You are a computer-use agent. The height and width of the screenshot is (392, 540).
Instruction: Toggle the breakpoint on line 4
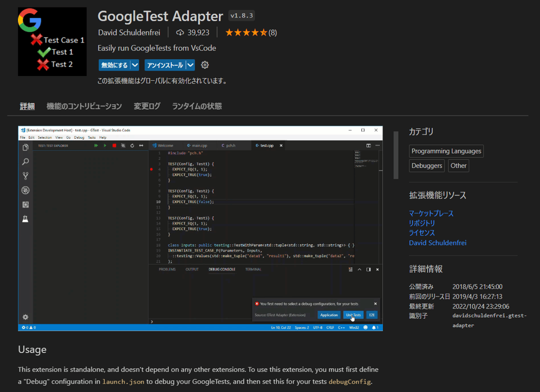[x=151, y=169]
